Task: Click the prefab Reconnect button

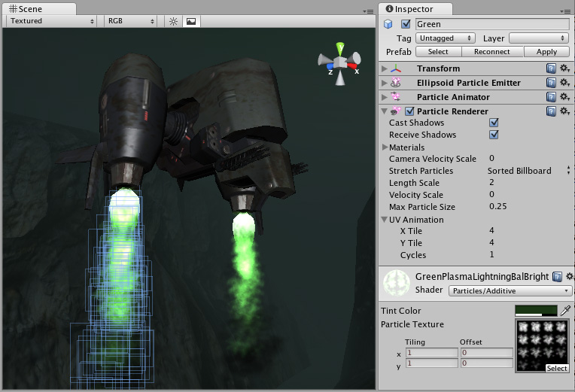Action: (491, 52)
